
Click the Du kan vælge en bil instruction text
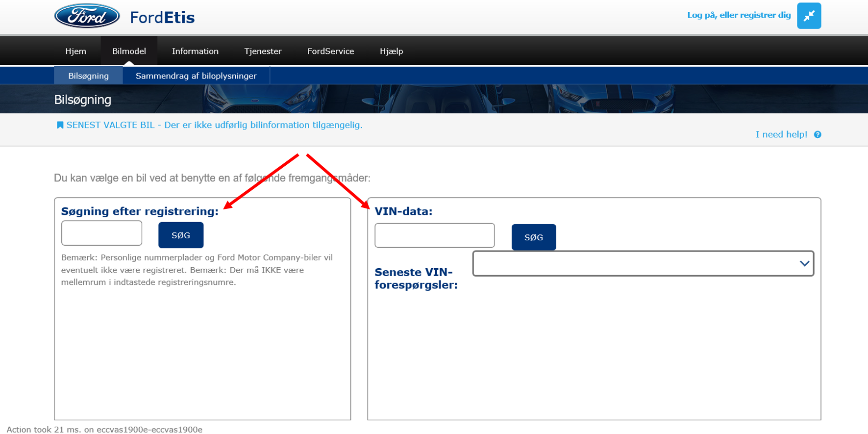tap(212, 178)
